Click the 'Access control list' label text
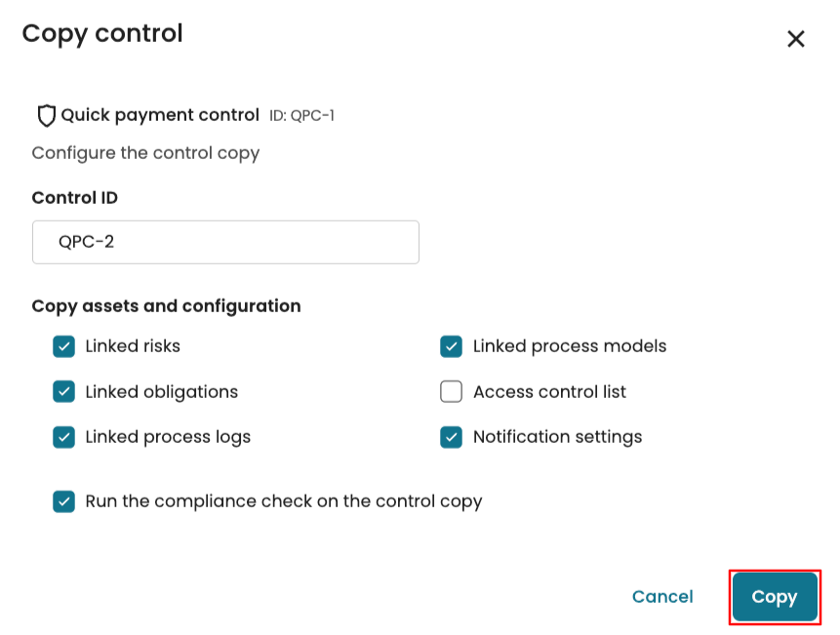The width and height of the screenshot is (840, 635). pos(549,392)
